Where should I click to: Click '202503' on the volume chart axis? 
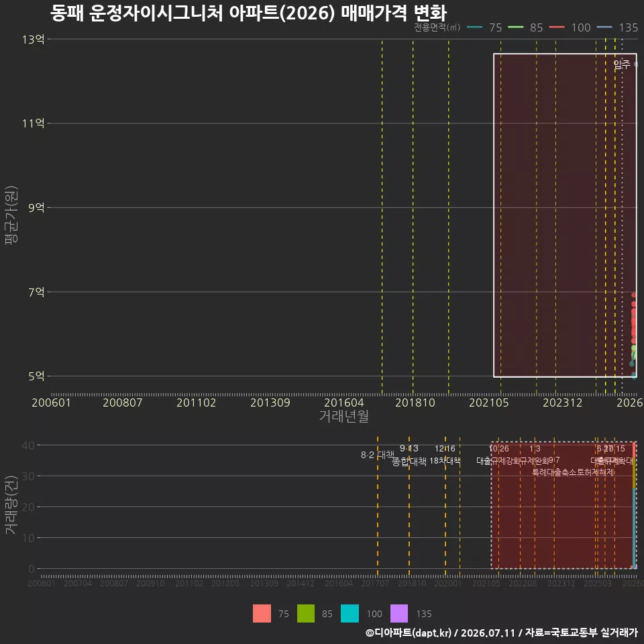point(598,583)
